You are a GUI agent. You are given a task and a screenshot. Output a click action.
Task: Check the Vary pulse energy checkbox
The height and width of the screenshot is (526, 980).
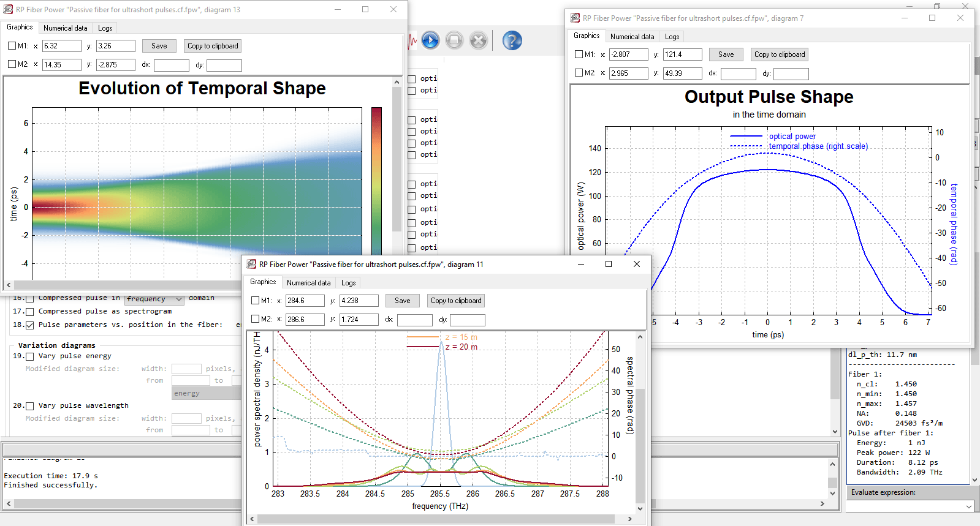click(29, 356)
